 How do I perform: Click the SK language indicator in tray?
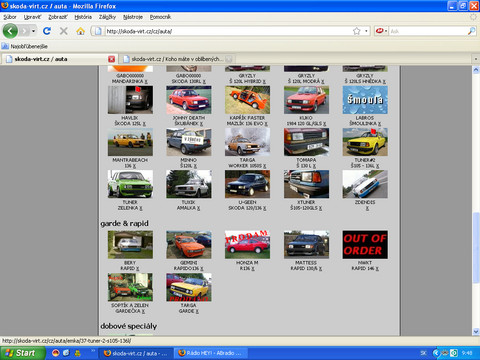click(424, 353)
